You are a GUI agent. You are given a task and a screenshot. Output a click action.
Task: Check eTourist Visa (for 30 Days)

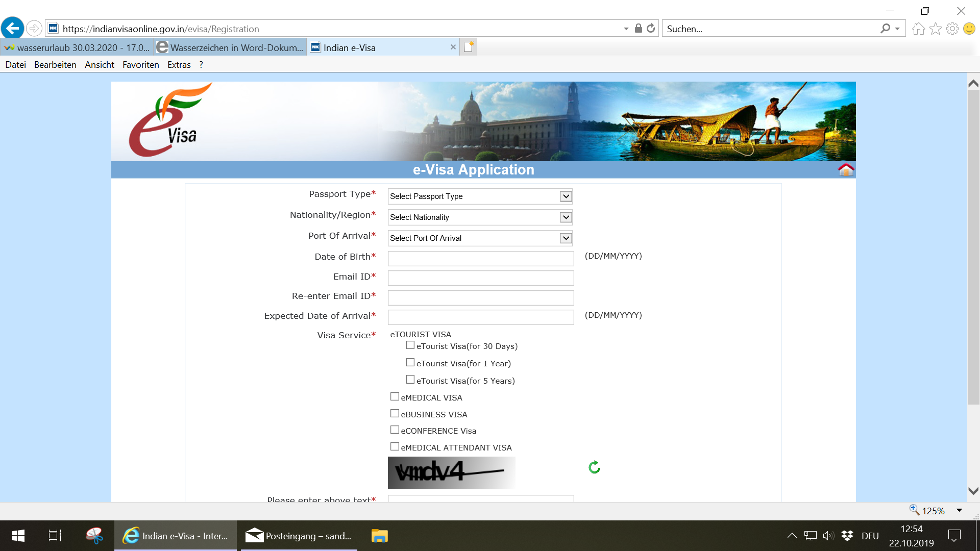click(x=410, y=345)
